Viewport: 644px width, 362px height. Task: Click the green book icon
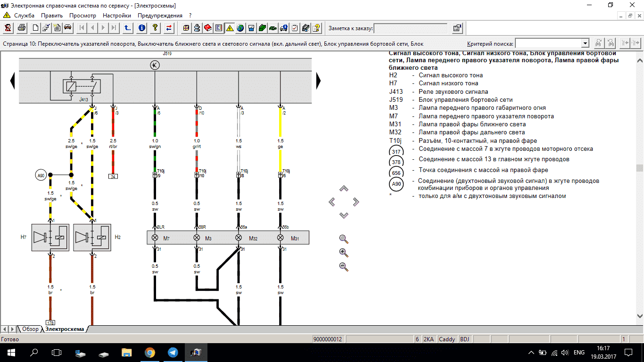(262, 28)
